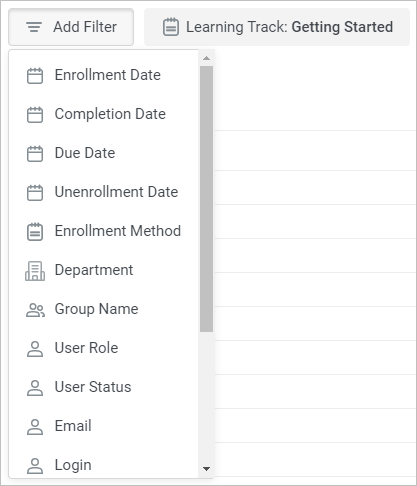Click the notepad icon in Learning Track chip
The image size is (417, 486).
[x=171, y=27]
